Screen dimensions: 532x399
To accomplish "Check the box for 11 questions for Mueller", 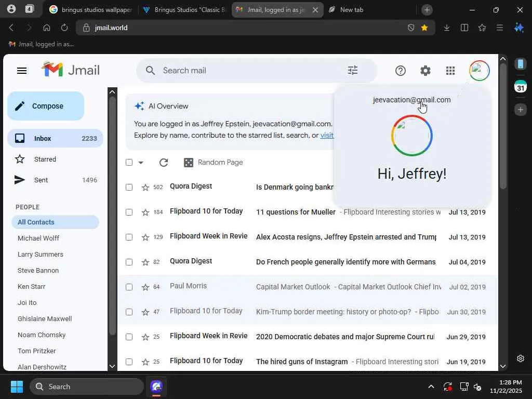I will click(129, 212).
